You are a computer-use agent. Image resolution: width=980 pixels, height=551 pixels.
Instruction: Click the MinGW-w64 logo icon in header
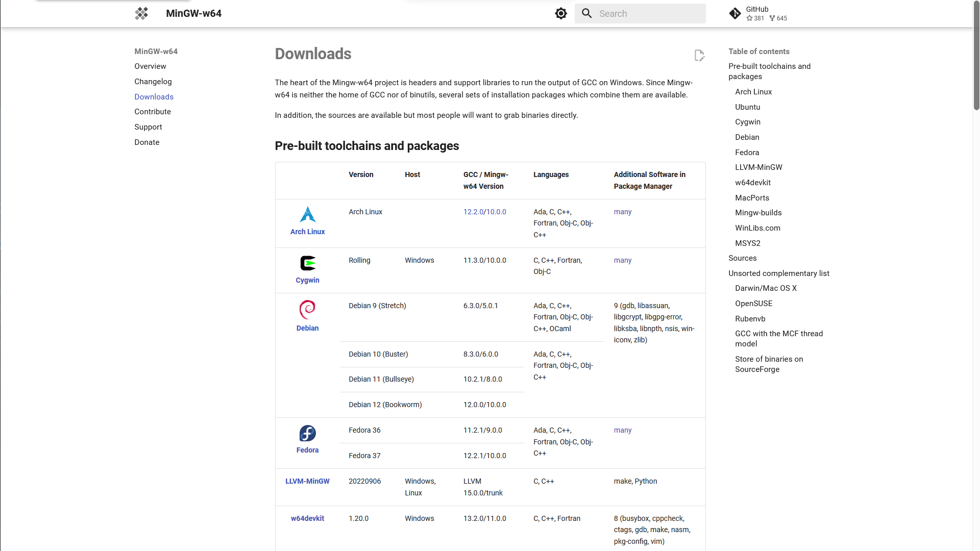click(x=141, y=14)
